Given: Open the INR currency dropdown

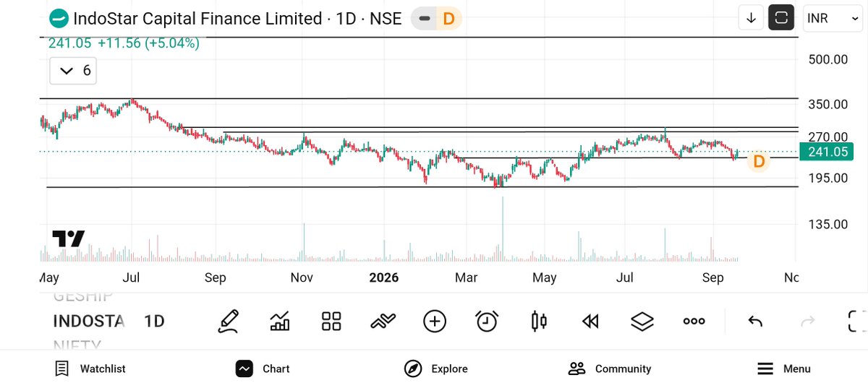Looking at the screenshot, I should pos(833,18).
